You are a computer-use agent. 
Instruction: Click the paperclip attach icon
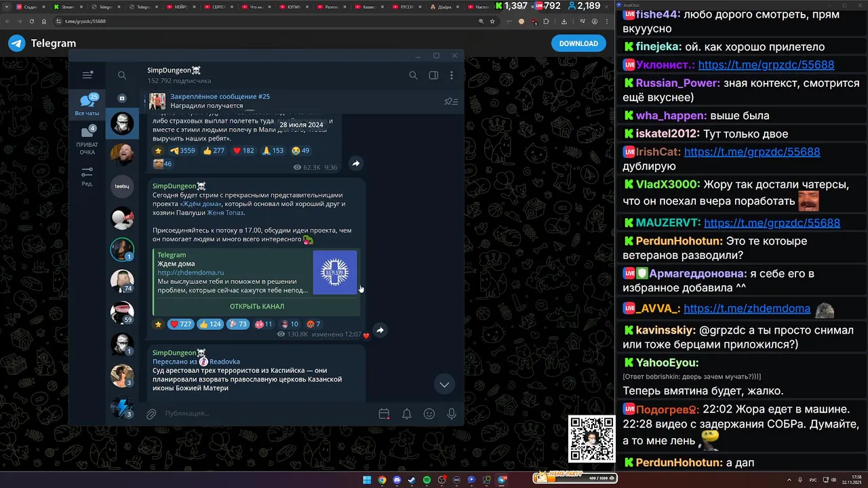(151, 413)
